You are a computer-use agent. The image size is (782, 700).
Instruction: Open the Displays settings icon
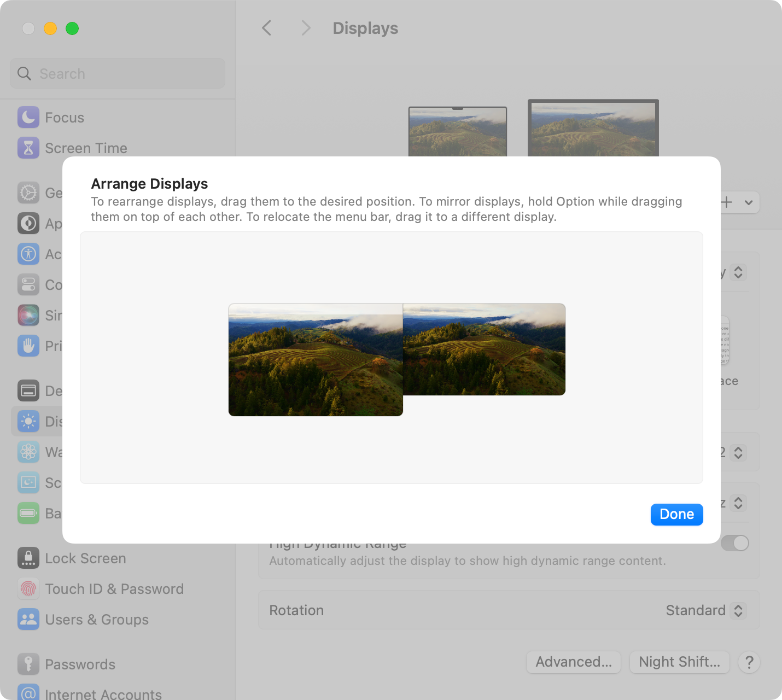point(28,421)
